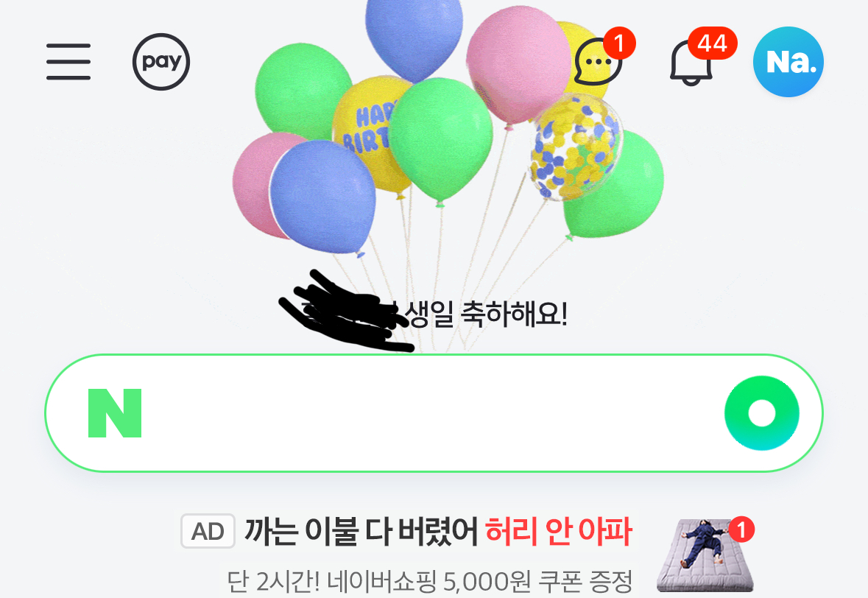Image resolution: width=868 pixels, height=598 pixels.
Task: Open the Naver Pay circle icon
Action: click(x=161, y=61)
